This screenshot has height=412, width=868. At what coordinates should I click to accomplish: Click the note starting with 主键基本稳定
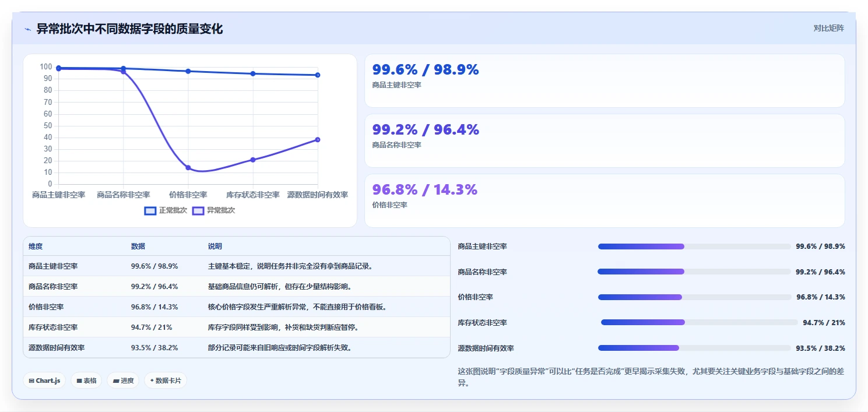pos(290,266)
